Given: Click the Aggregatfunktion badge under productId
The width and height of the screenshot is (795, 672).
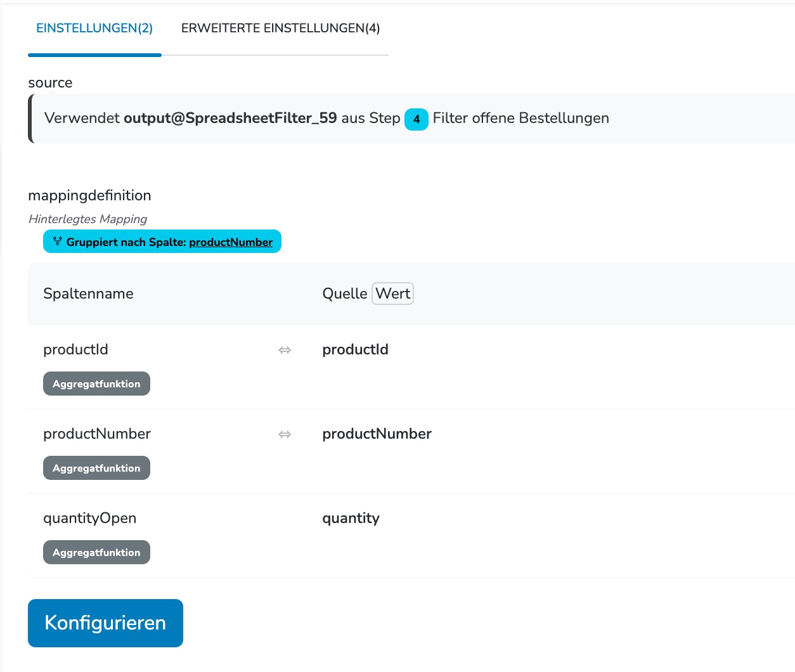Looking at the screenshot, I should tap(96, 384).
